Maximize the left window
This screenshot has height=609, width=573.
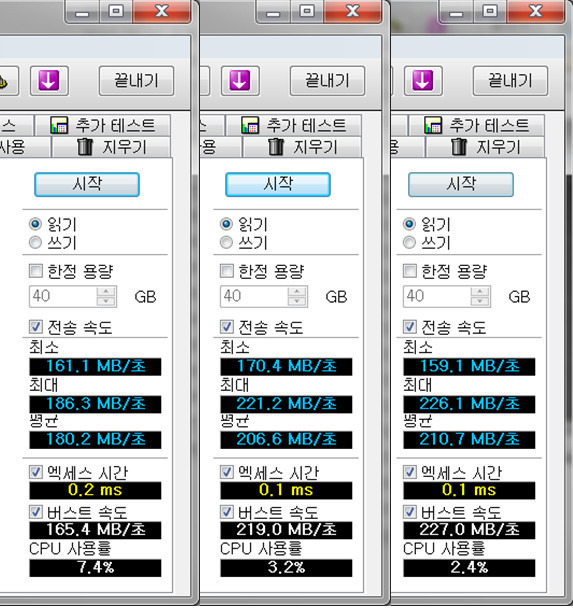tap(115, 11)
